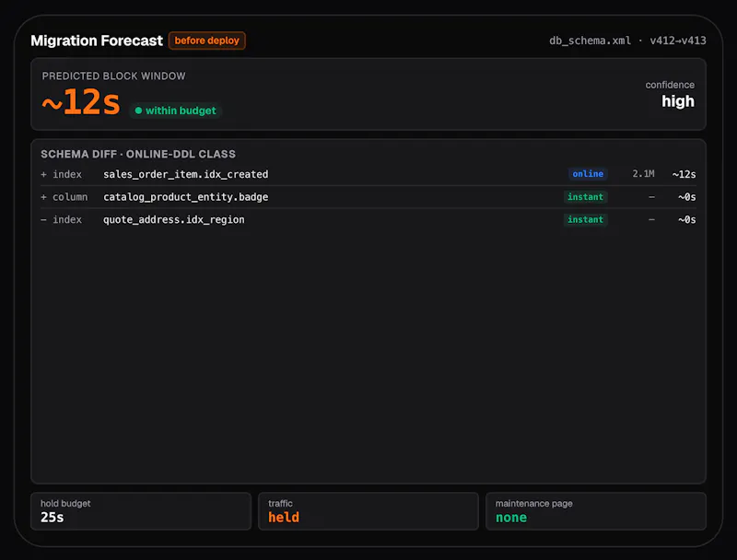Click the maintenance page 'none' value
737x560 pixels.
click(x=511, y=518)
